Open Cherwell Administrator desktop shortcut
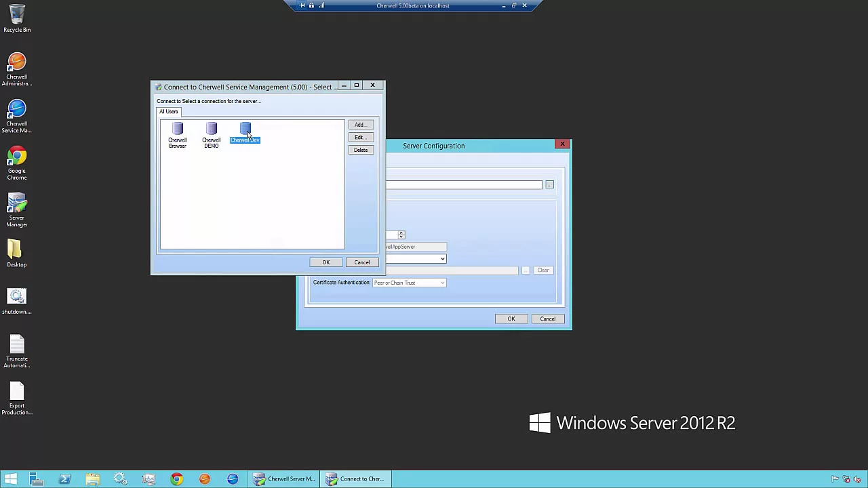Image resolution: width=868 pixels, height=488 pixels. (17, 70)
